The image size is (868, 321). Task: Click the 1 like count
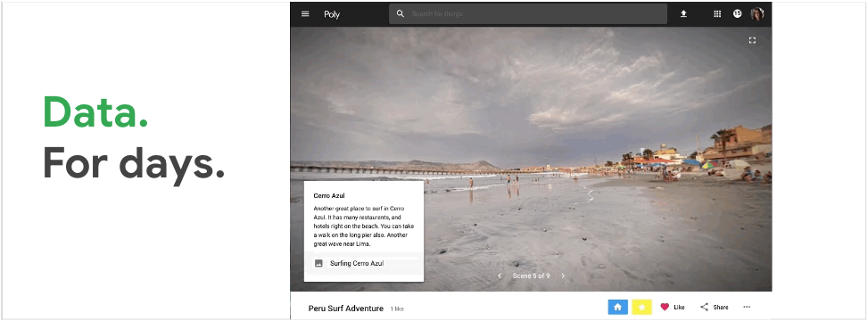[x=397, y=309]
